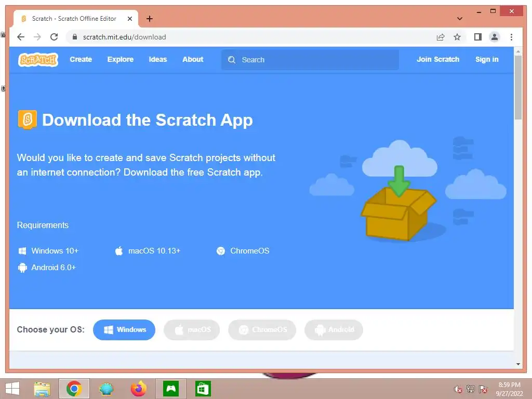Click the orange Scratch app icon beside heading
The height and width of the screenshot is (399, 532).
(27, 119)
